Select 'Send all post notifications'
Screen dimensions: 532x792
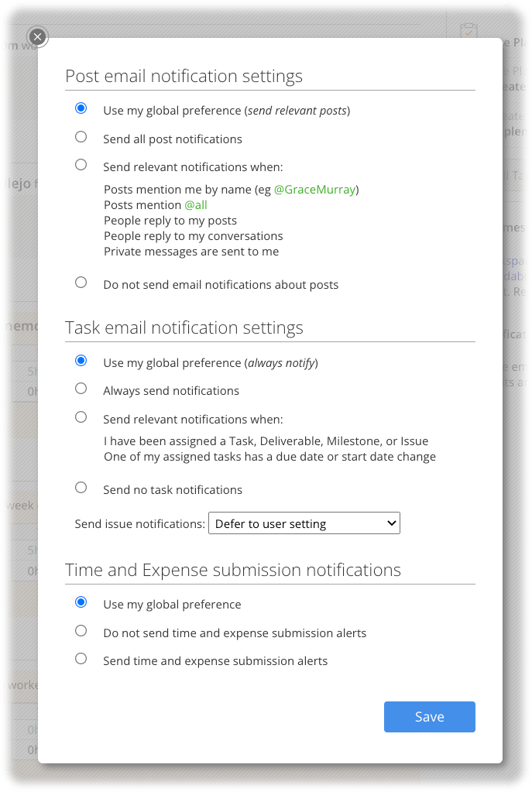[x=81, y=136]
